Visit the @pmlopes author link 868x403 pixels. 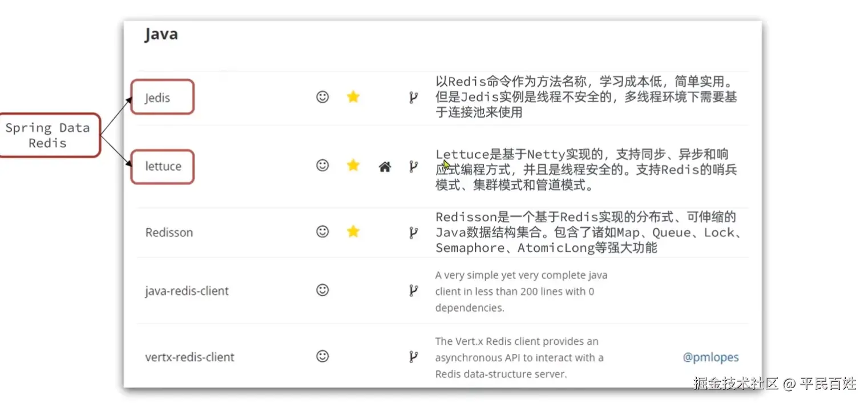point(710,357)
